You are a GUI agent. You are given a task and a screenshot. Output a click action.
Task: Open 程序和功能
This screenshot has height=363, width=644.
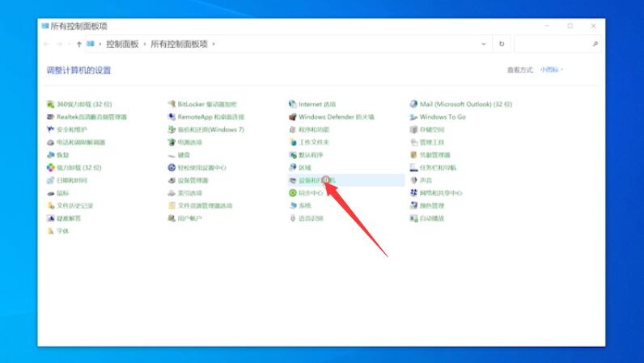pyautogui.click(x=309, y=130)
